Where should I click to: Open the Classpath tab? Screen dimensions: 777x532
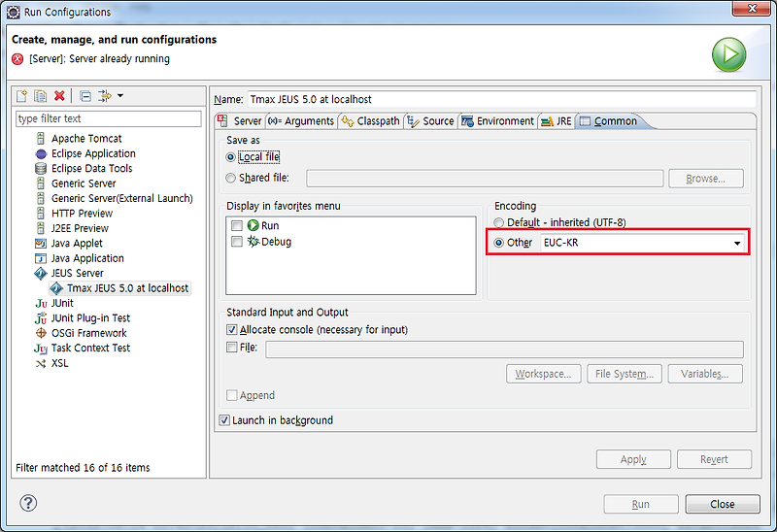(x=371, y=120)
